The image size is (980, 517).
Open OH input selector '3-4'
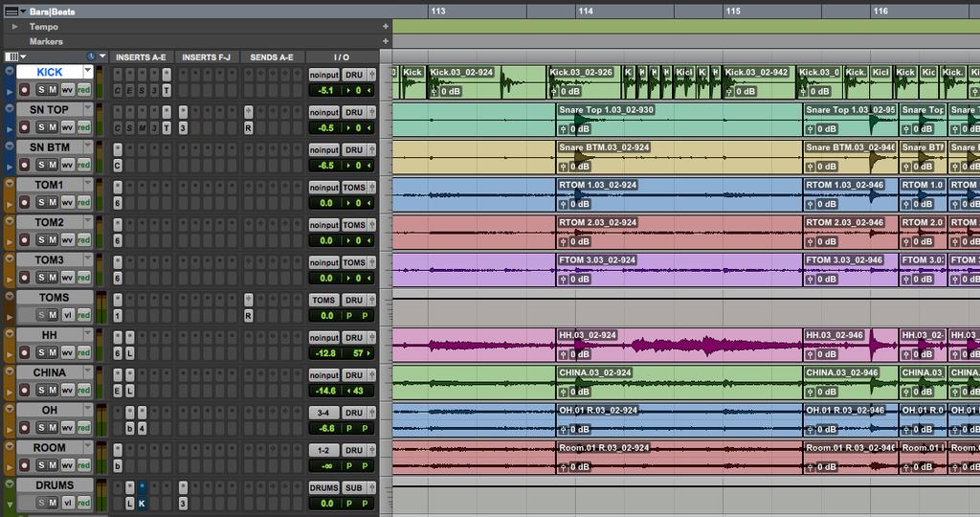click(323, 413)
